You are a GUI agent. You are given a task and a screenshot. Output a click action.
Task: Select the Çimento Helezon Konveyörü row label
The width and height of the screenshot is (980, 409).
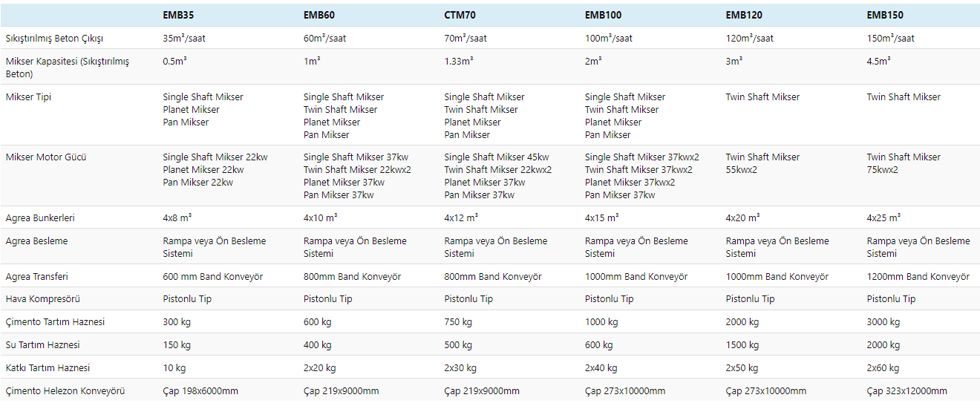tap(65, 391)
